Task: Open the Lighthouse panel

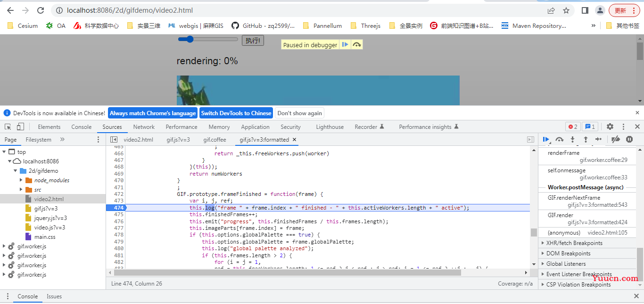Action: 330,127
